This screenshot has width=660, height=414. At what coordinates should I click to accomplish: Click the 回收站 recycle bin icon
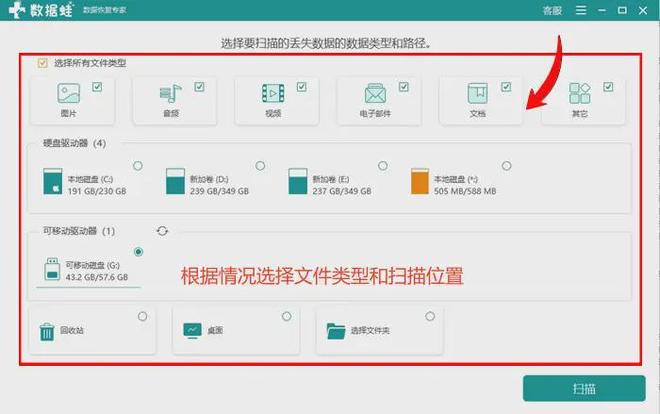click(47, 332)
